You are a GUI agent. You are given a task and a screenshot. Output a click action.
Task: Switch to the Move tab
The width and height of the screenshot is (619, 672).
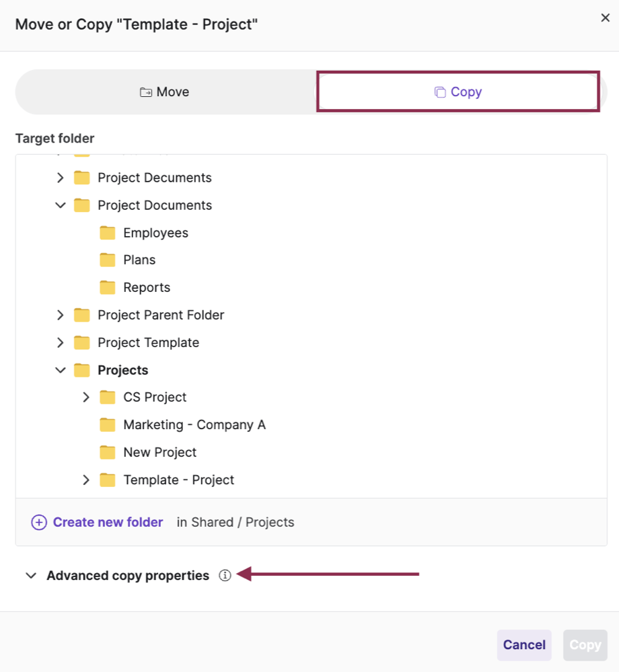pyautogui.click(x=164, y=91)
